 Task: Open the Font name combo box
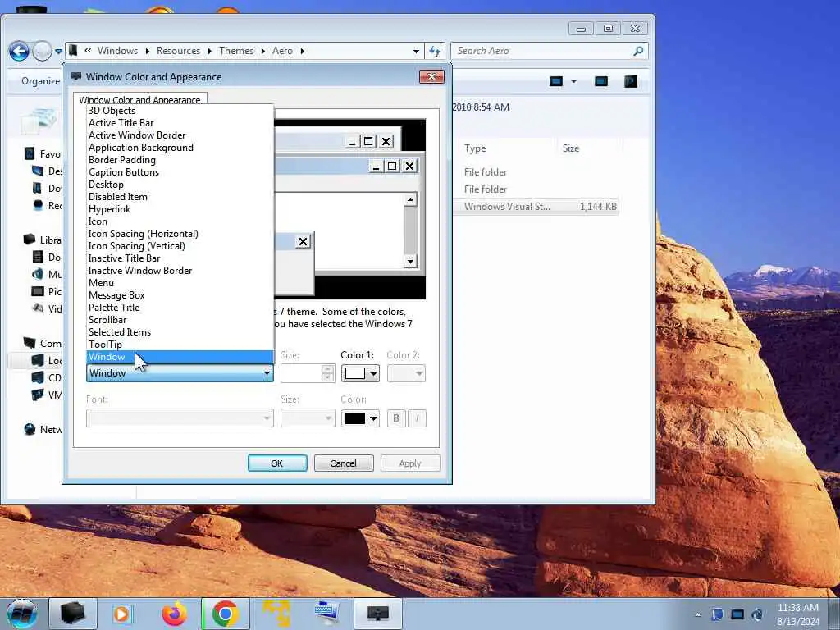tap(180, 418)
